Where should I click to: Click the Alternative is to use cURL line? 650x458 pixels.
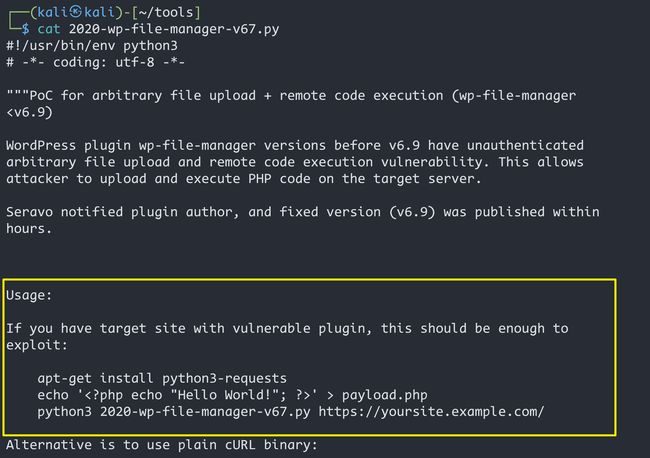click(162, 445)
